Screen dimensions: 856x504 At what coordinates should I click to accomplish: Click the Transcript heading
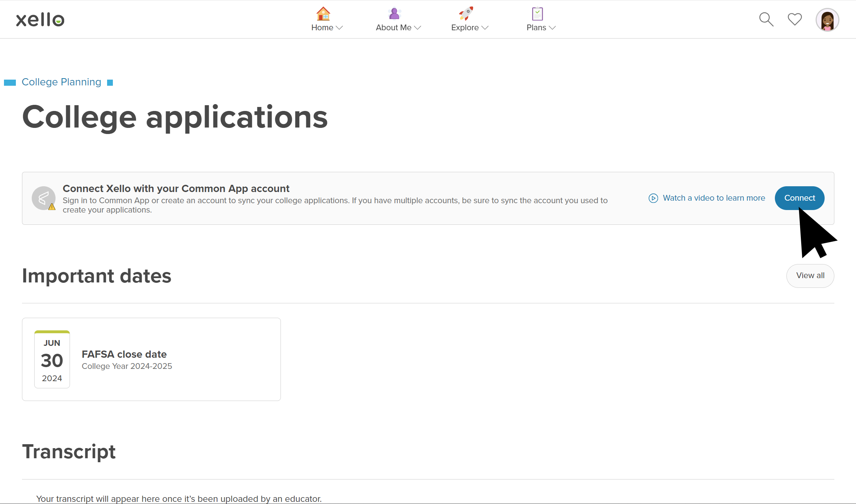(69, 451)
